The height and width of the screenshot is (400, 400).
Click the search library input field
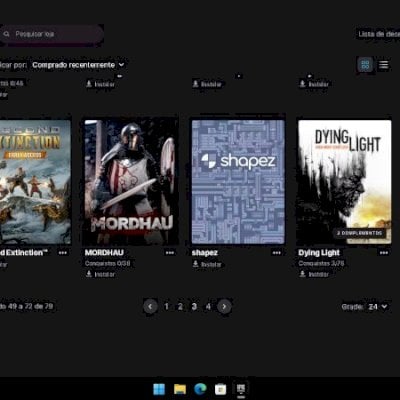click(x=52, y=34)
